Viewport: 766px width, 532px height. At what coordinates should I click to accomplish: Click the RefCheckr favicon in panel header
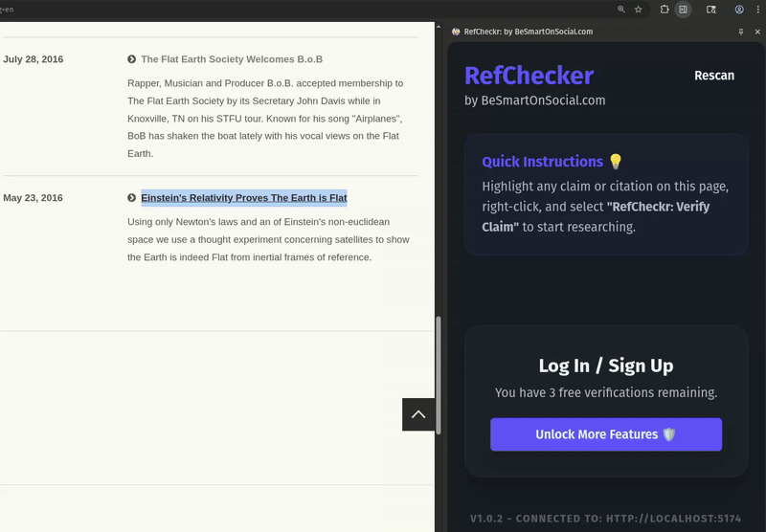click(x=456, y=32)
